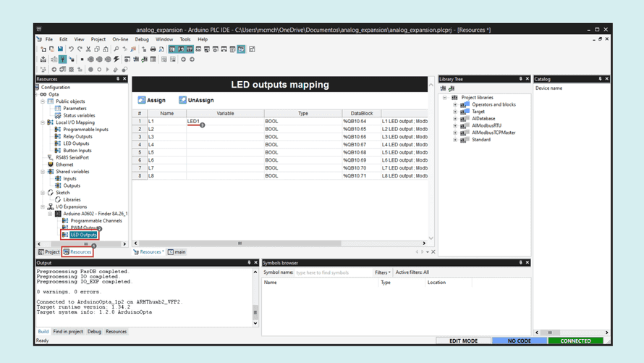Expand the Operators and blocks library
The height and width of the screenshot is (363, 644).
tap(455, 104)
